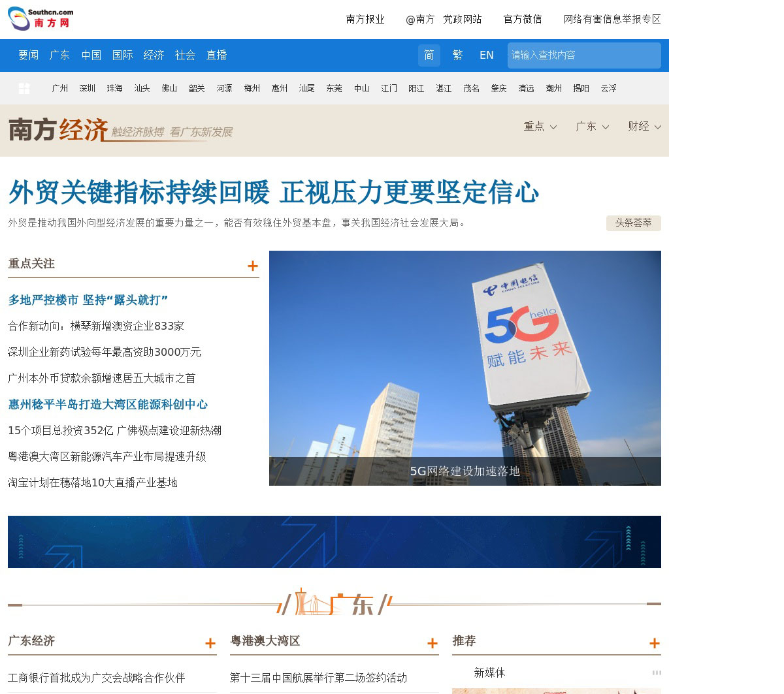Screen dimensions: 784x694
Task: Open article 多地严控楼市 坚持露头就打
Action: click(88, 300)
